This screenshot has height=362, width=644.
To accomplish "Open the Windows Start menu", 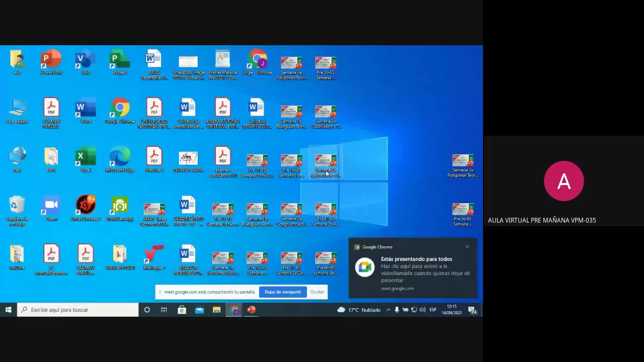I will (x=9, y=310).
